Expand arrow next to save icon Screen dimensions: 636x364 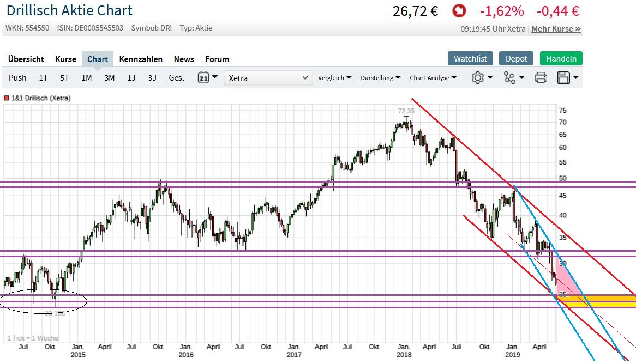pos(575,77)
